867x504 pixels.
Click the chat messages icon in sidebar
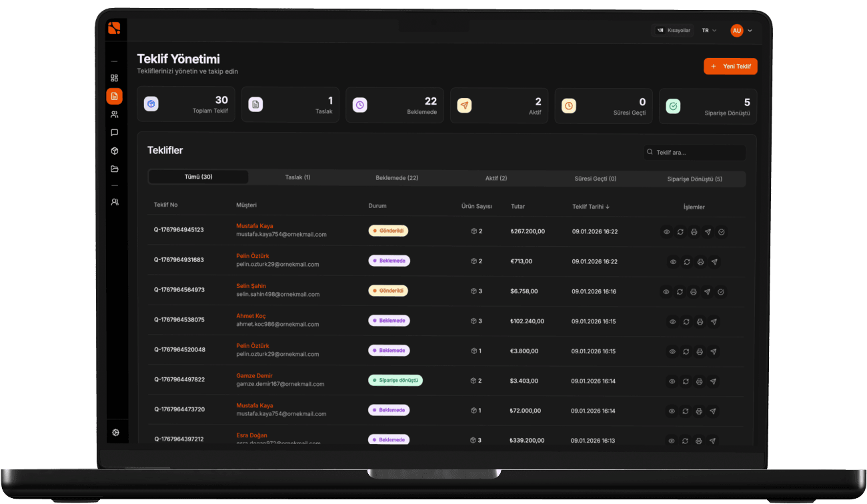(114, 133)
